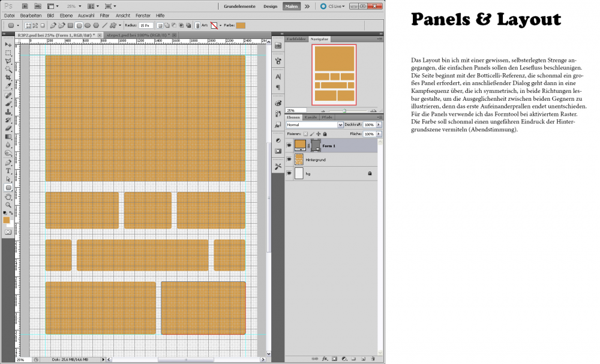
Task: Hide the Form 1 layer
Action: tap(289, 145)
